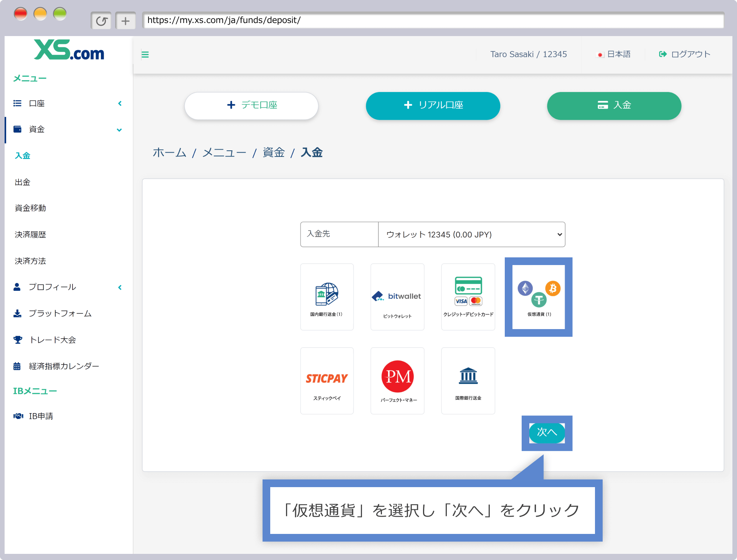Image resolution: width=737 pixels, height=560 pixels.
Task: Click the 口座 list icon in sidebar
Action: [x=17, y=103]
